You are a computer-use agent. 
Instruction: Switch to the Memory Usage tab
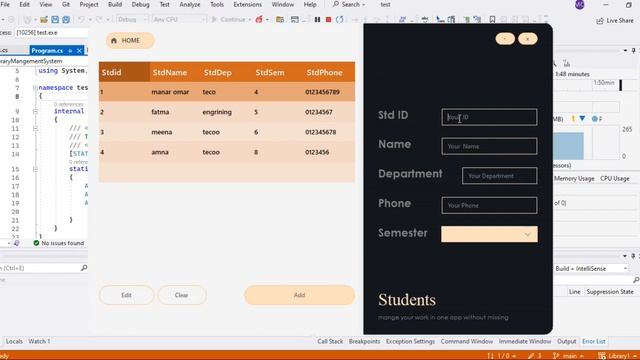tap(574, 178)
